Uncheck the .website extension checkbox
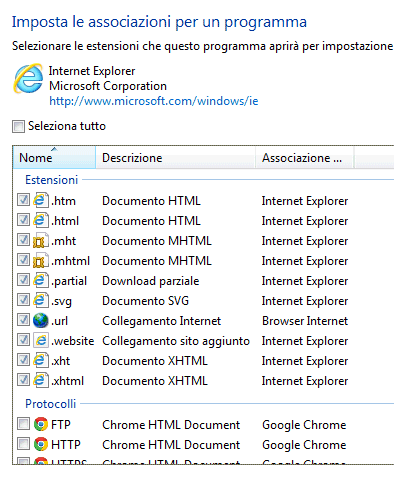The width and height of the screenshot is (394, 480). point(23,340)
